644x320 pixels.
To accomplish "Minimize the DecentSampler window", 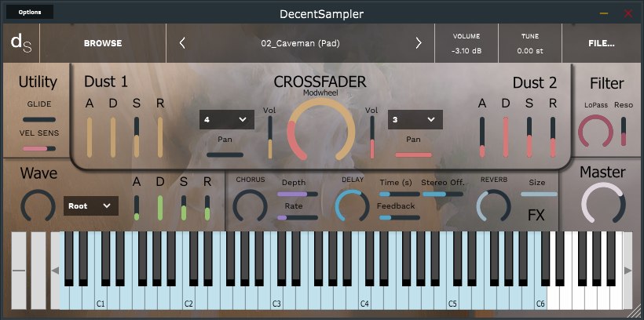I will coord(604,13).
